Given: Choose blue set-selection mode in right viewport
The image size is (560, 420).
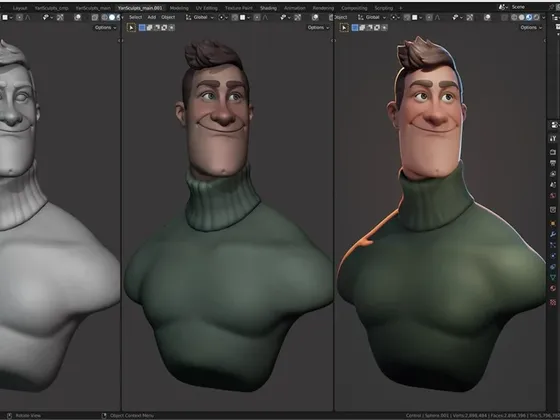Looking at the screenshot, I should coord(355,28).
